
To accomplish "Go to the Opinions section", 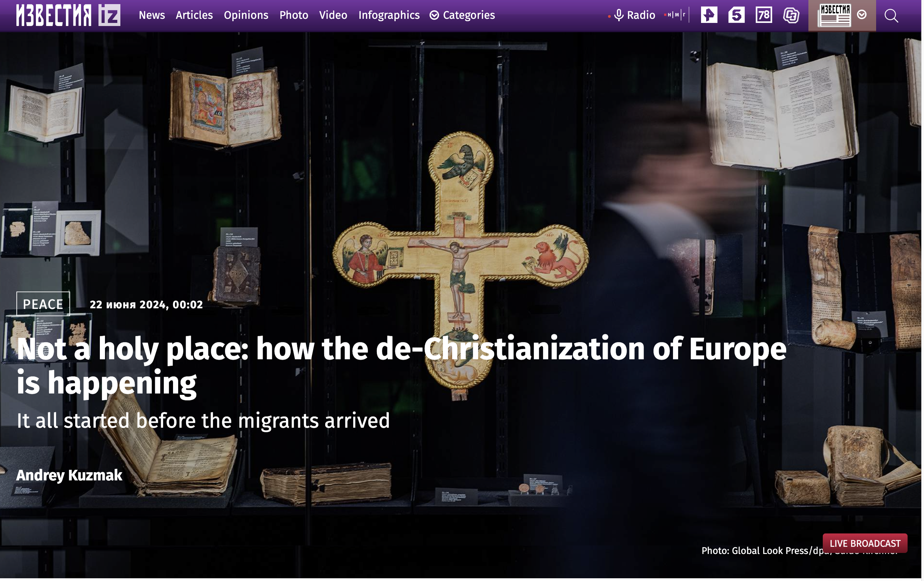I will pyautogui.click(x=246, y=15).
